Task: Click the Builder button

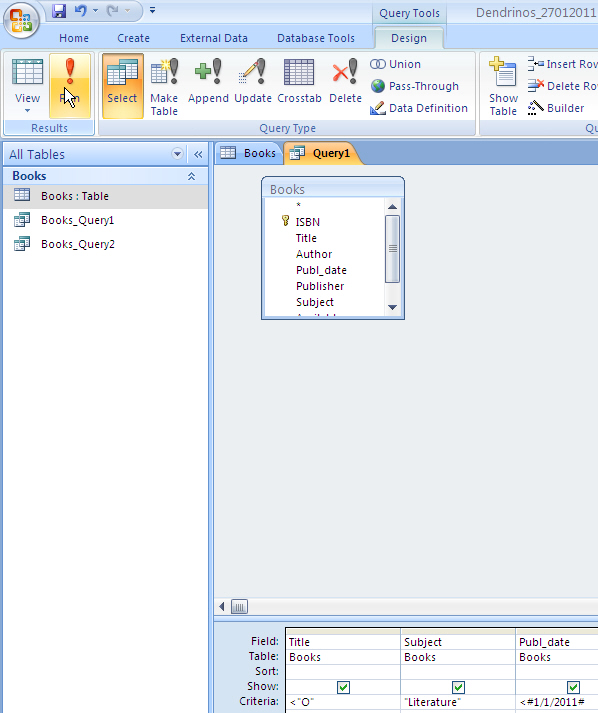Action: 556,108
